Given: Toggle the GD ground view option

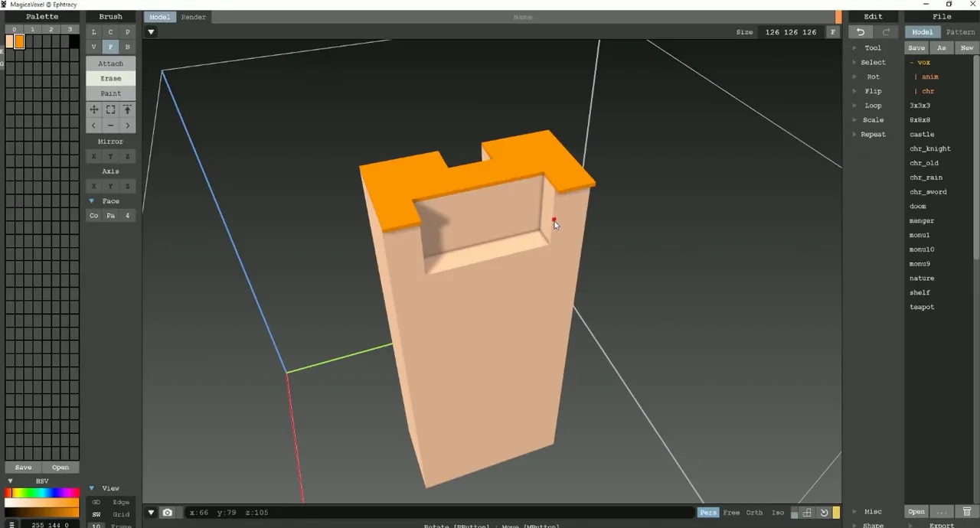Looking at the screenshot, I should 96,502.
